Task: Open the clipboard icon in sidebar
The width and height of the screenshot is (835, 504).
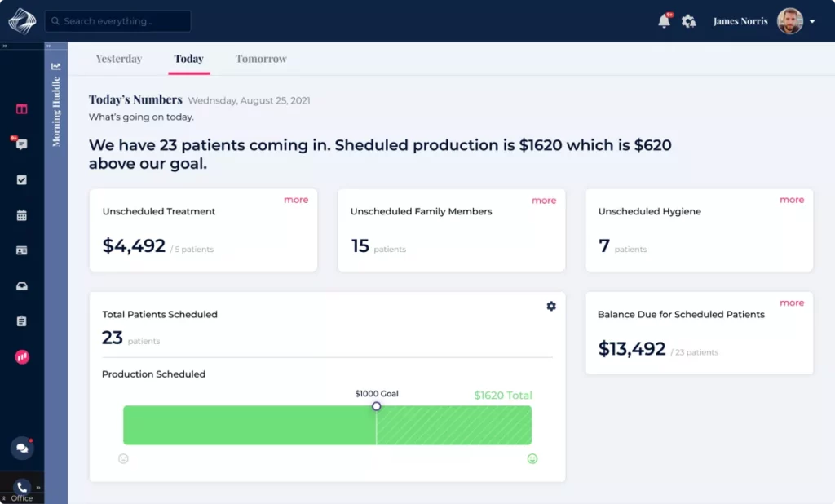Action: [x=22, y=321]
